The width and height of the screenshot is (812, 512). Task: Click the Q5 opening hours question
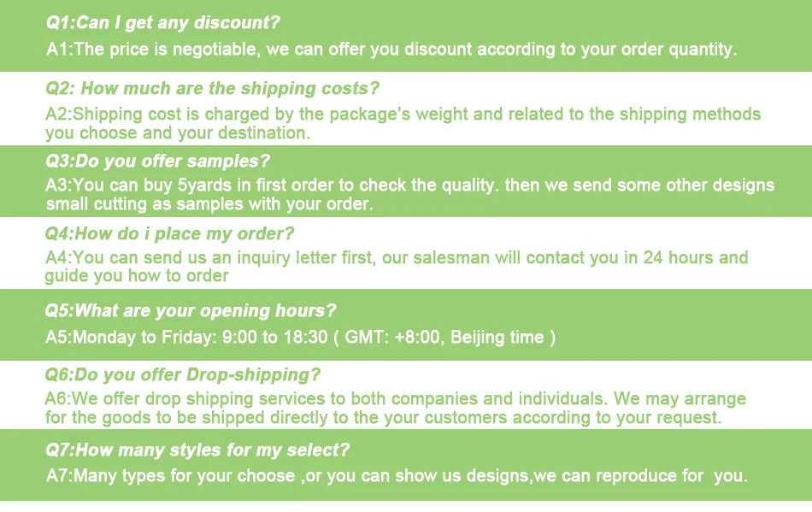(x=190, y=310)
